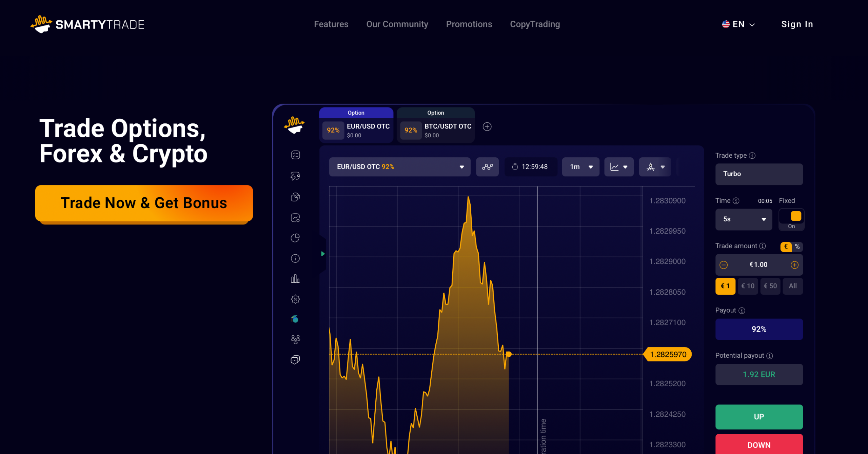Click the green UP trade button
The height and width of the screenshot is (454, 868).
759,417
